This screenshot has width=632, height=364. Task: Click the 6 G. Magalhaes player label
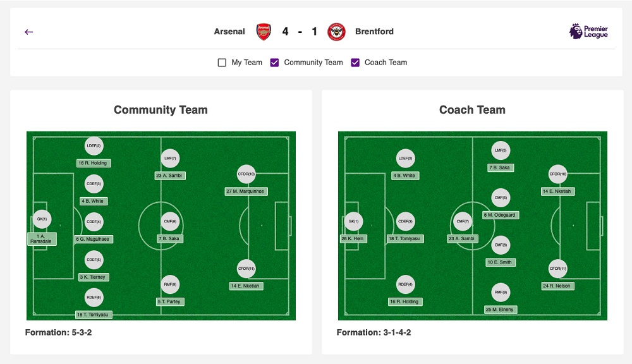94,239
